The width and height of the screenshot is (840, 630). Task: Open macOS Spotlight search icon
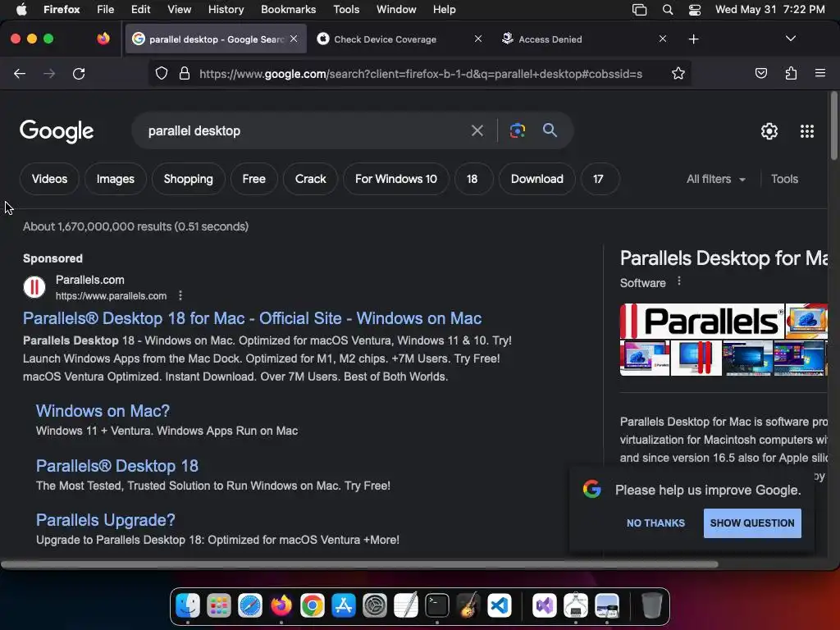click(668, 10)
